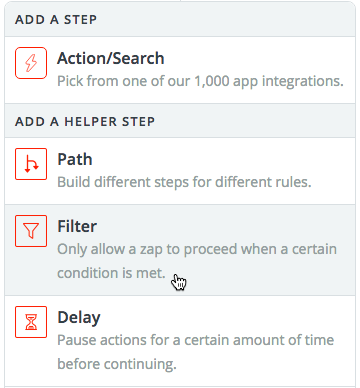The image size is (360, 388).
Task: Select the Action/Search step title
Action: tap(111, 58)
